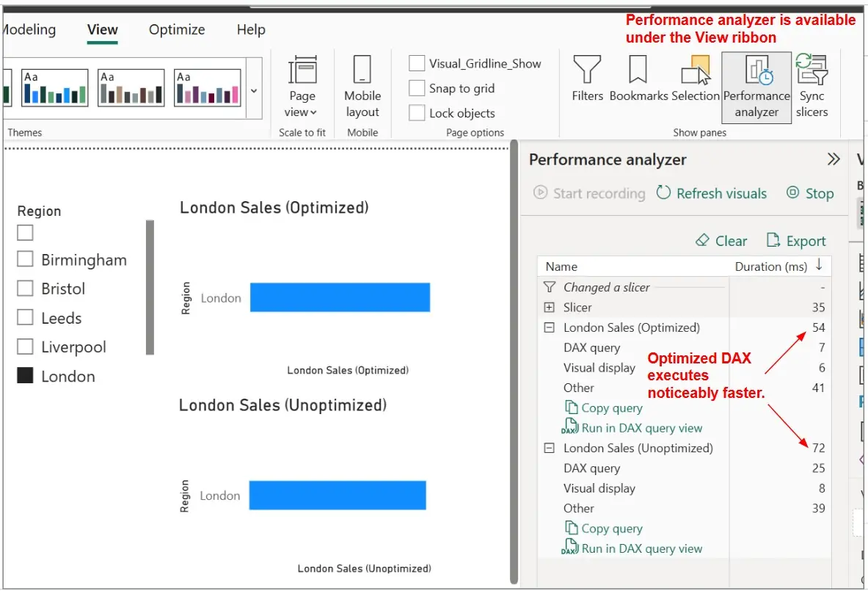
Task: Click the London Sales (Optimized) bar
Action: click(340, 297)
